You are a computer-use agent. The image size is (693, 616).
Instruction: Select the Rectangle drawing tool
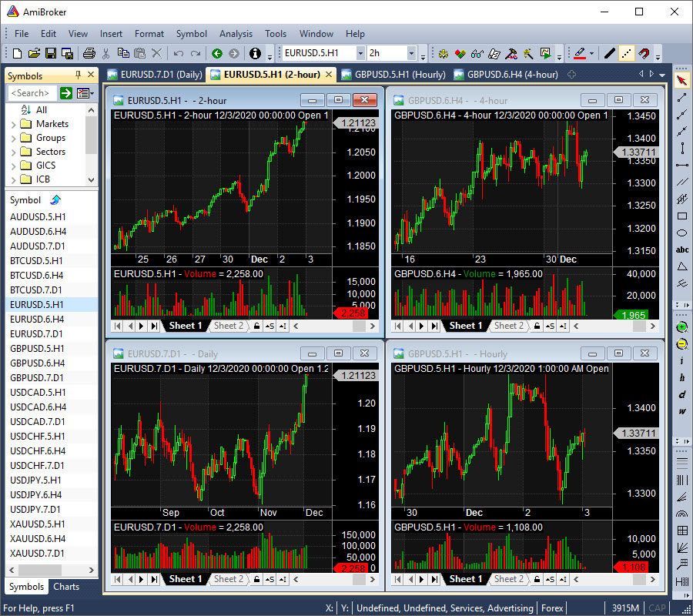coord(682,216)
